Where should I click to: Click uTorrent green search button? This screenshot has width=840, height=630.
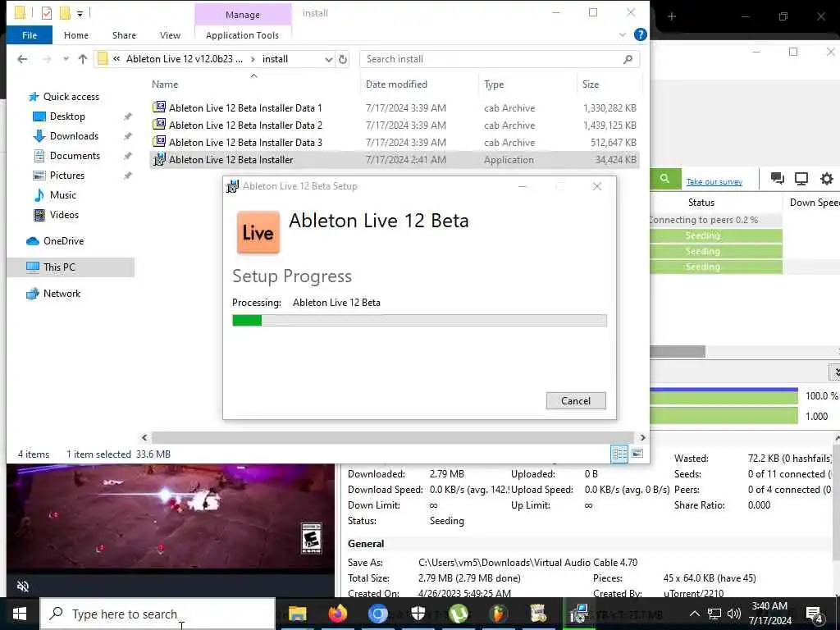[x=664, y=178]
